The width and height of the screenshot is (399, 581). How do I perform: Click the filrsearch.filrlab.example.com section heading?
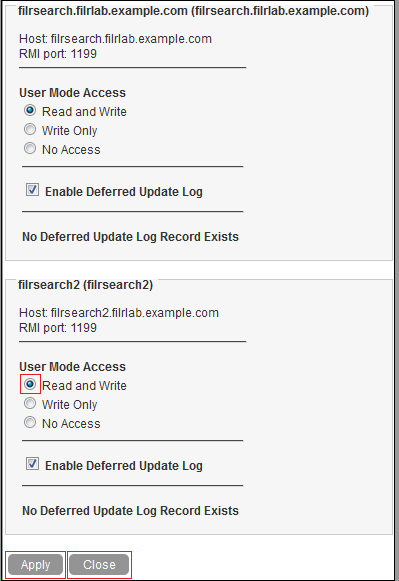pyautogui.click(x=193, y=11)
